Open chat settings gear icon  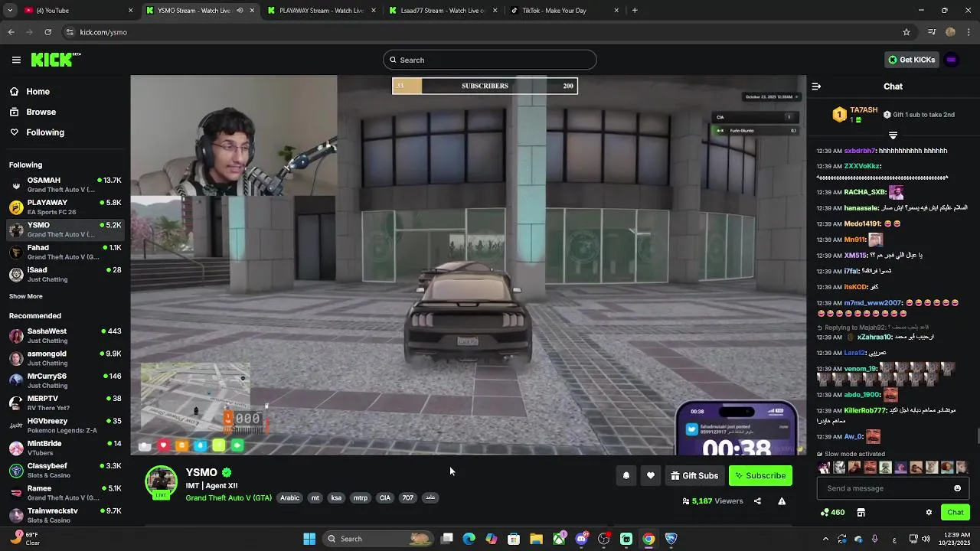click(929, 512)
